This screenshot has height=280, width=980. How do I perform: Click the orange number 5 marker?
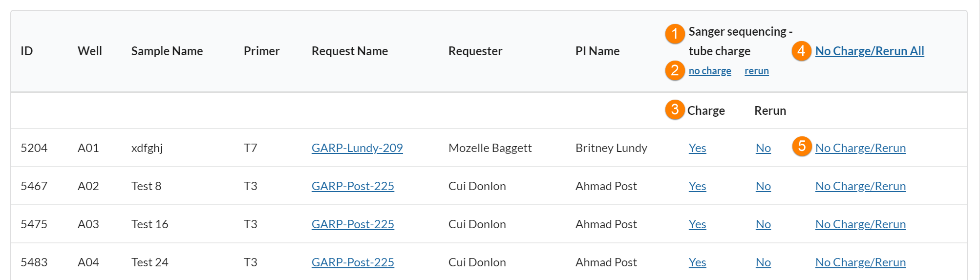point(802,146)
